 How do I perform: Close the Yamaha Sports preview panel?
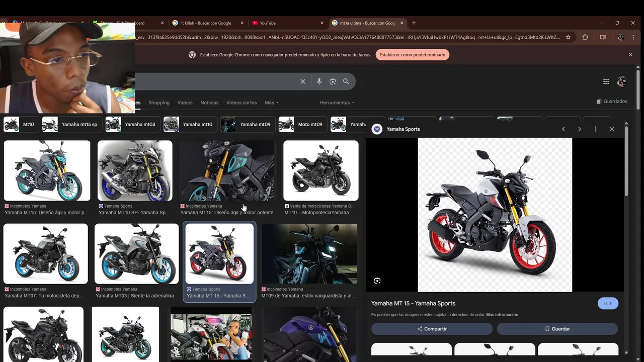click(612, 129)
